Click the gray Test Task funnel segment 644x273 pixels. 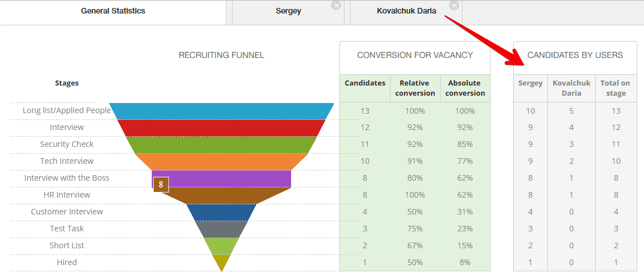click(x=221, y=229)
